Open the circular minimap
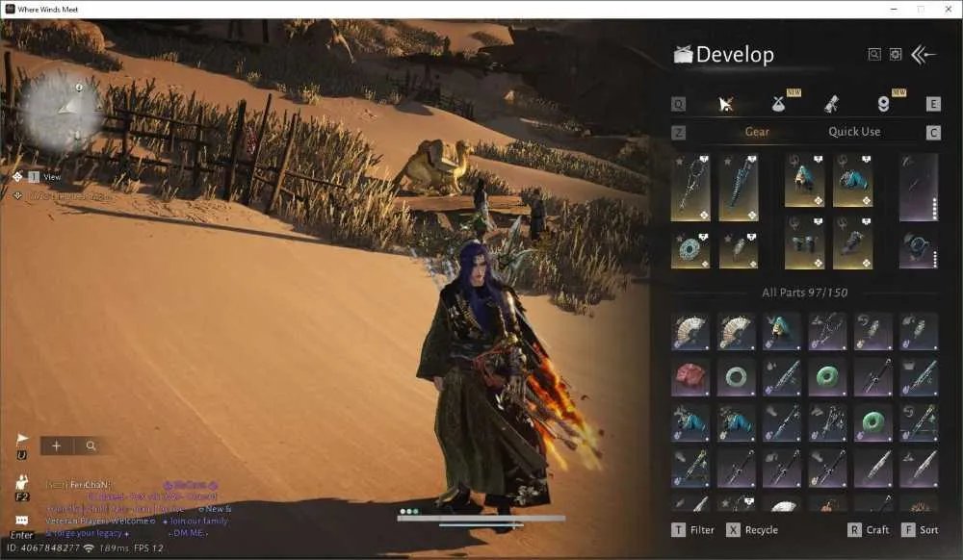Screen dimensions: 963x560 click(62, 112)
